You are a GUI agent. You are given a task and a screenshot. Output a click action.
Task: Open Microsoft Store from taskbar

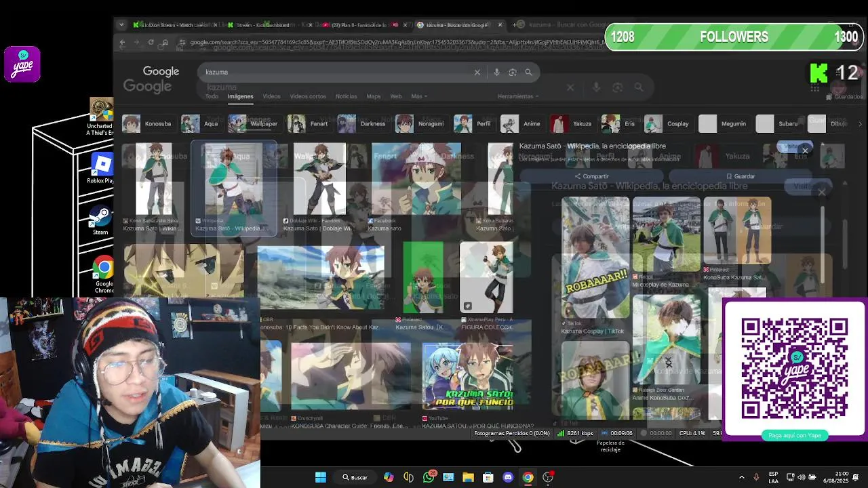point(488,477)
